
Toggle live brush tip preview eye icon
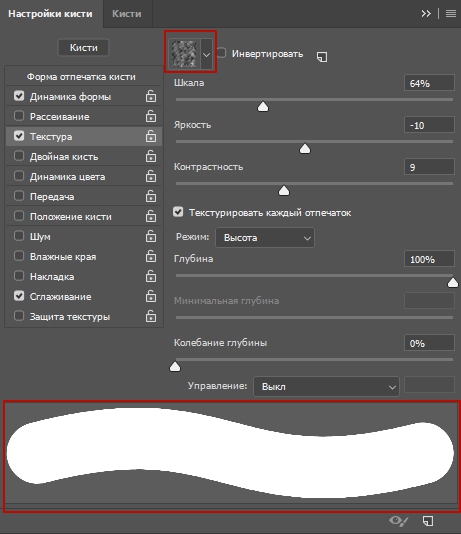[398, 521]
